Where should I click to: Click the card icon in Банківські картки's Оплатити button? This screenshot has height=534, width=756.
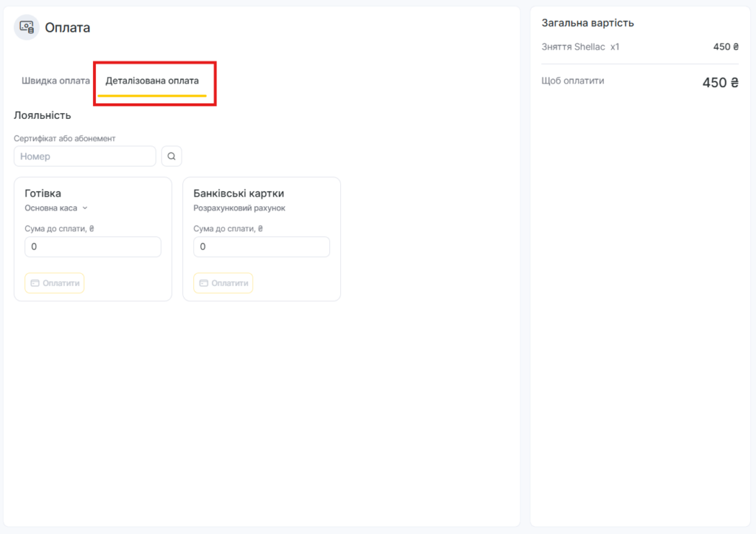point(204,283)
